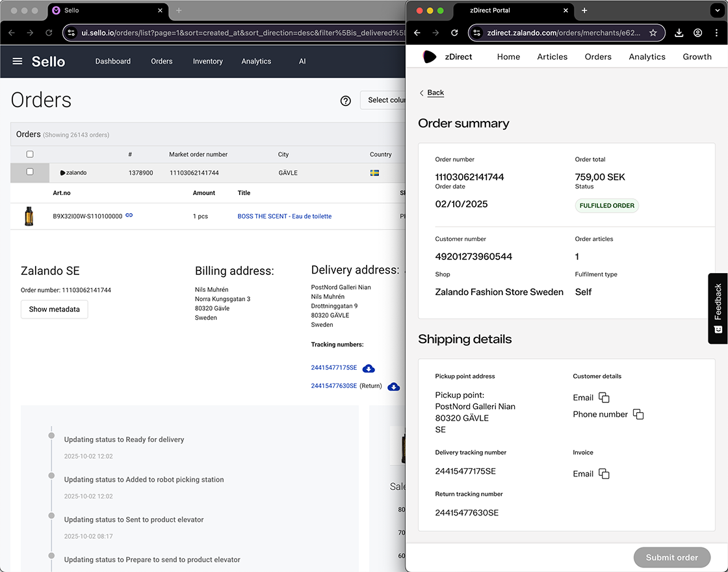Screen dimensions: 728x572
Task: Click the zDirect logo icon
Action: [x=429, y=57]
